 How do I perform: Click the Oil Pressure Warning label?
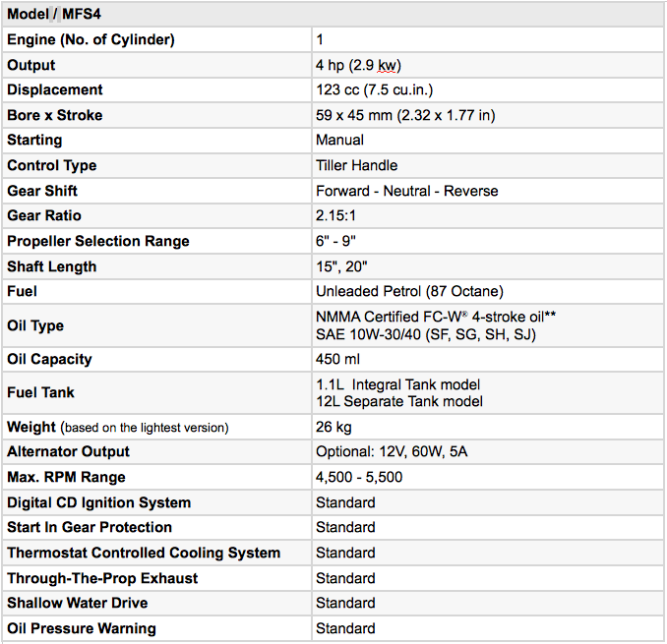tap(82, 628)
